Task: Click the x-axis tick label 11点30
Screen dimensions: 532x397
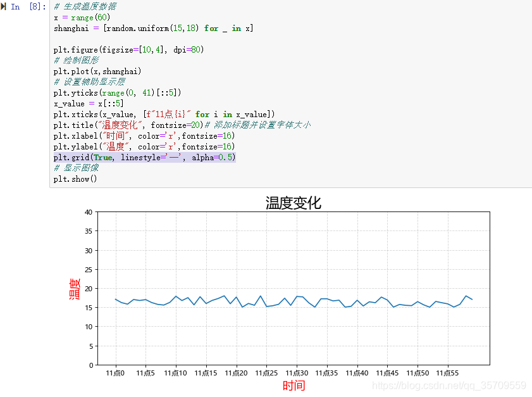Action: pyautogui.click(x=297, y=373)
